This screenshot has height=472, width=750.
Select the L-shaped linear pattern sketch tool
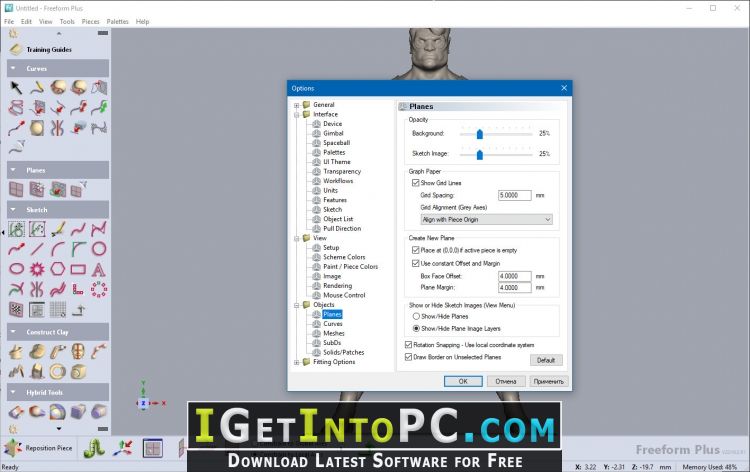tap(78, 289)
